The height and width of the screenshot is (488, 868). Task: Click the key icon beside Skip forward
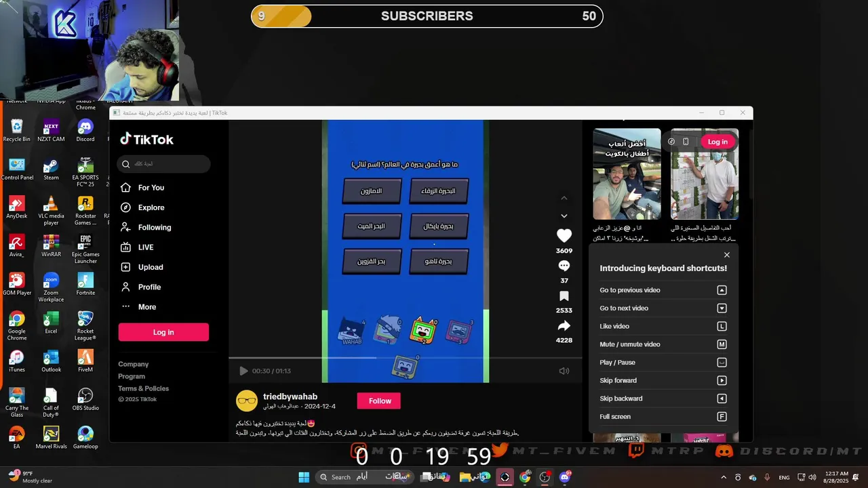(x=722, y=380)
